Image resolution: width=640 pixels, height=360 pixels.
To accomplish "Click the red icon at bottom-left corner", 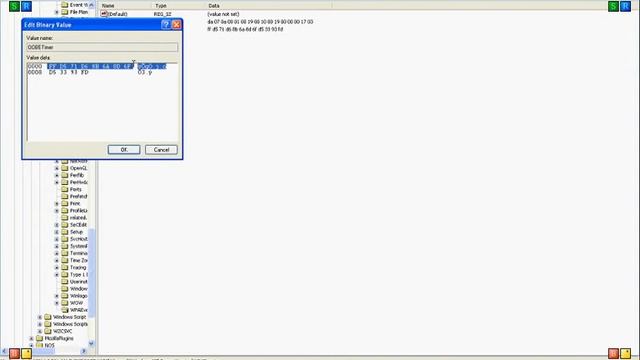I will tap(14, 353).
